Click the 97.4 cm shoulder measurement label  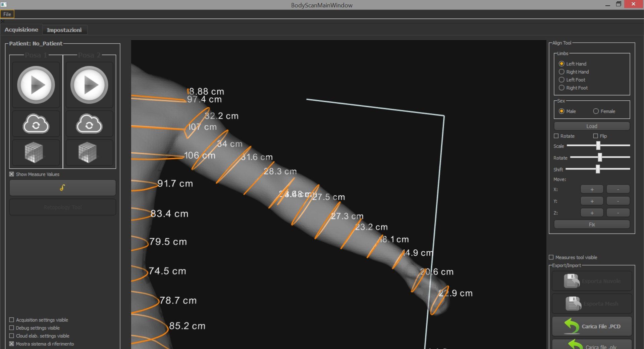pyautogui.click(x=204, y=99)
